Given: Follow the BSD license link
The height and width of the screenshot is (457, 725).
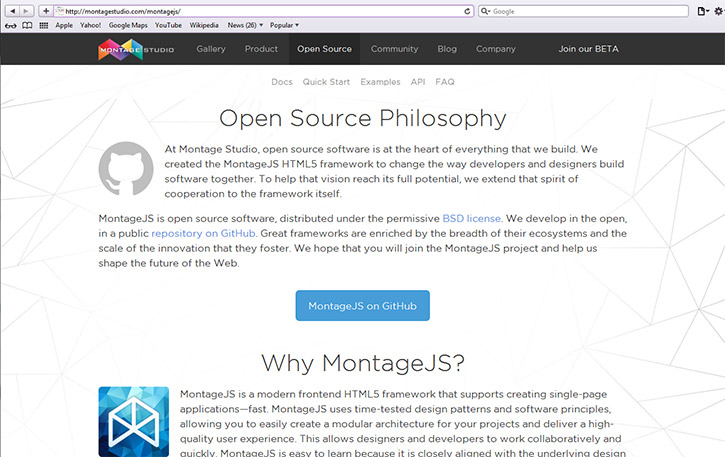Looking at the screenshot, I should point(472,218).
